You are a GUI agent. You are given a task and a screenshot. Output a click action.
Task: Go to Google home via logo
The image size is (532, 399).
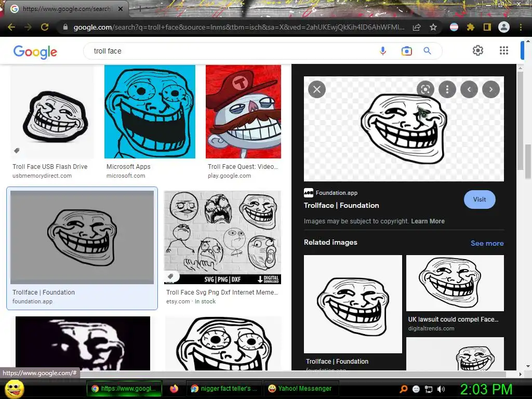(35, 51)
